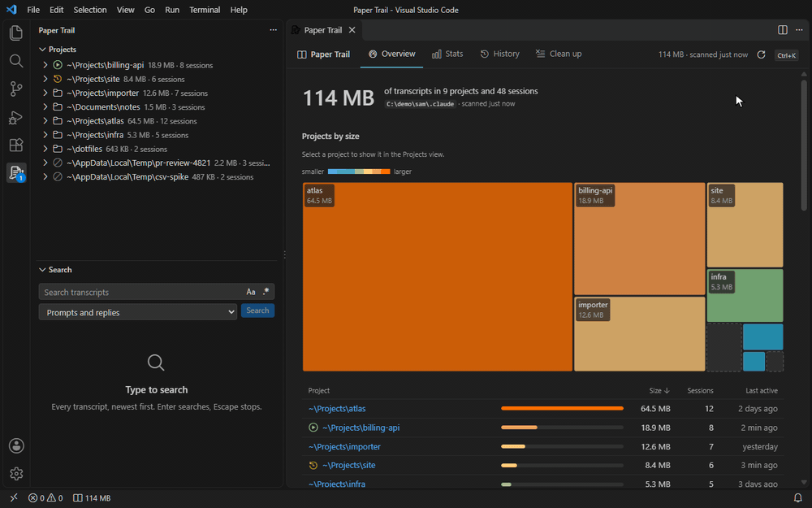Open the Source Control view
812x508 pixels.
16,89
